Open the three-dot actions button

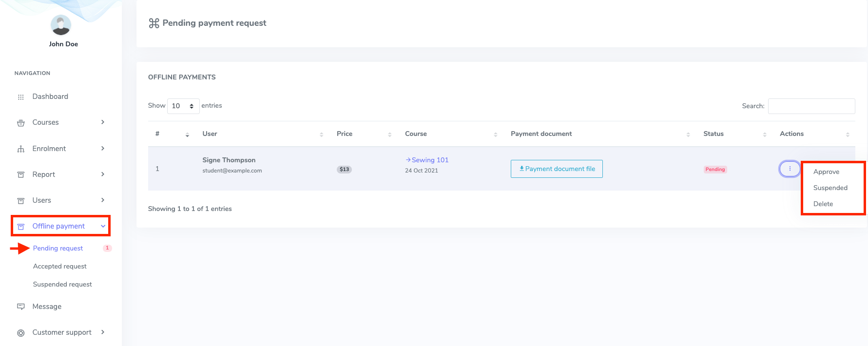[x=790, y=169]
